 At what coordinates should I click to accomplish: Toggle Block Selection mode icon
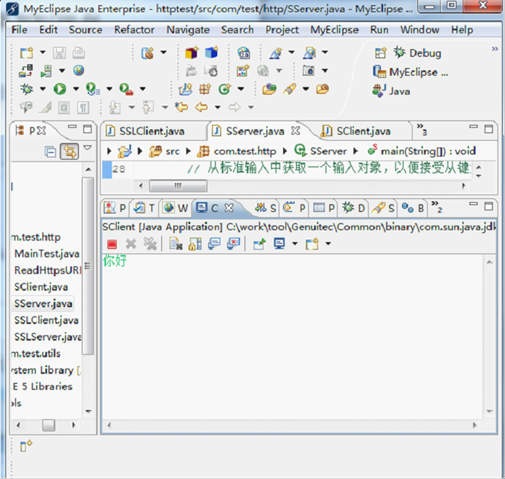click(64, 107)
